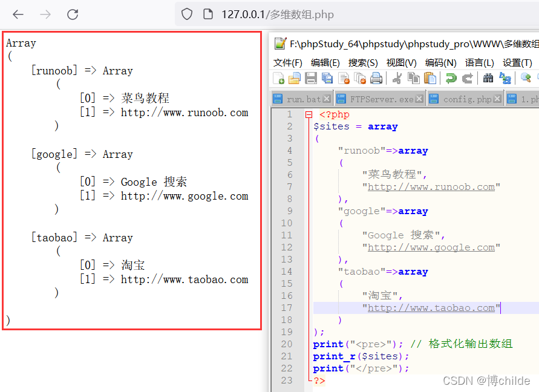Click the Save icon in Notepad++ toolbar
The height and width of the screenshot is (392, 539).
coord(311,78)
